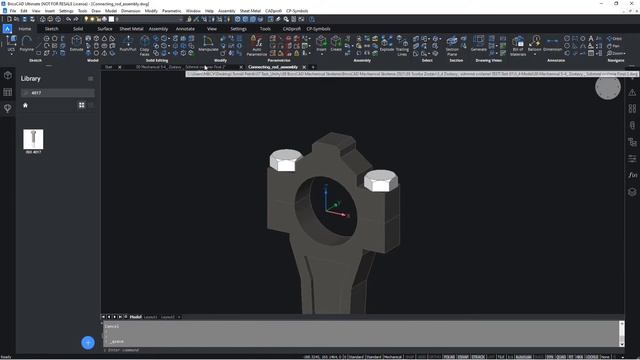Open the Components panel cube icon
Screen dimensions: 640x360
[x=8, y=75]
